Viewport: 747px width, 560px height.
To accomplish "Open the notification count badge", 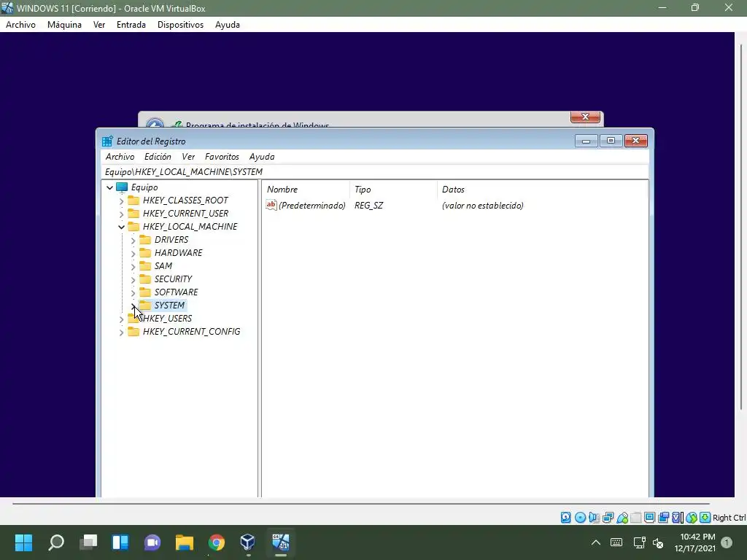I will pyautogui.click(x=727, y=542).
